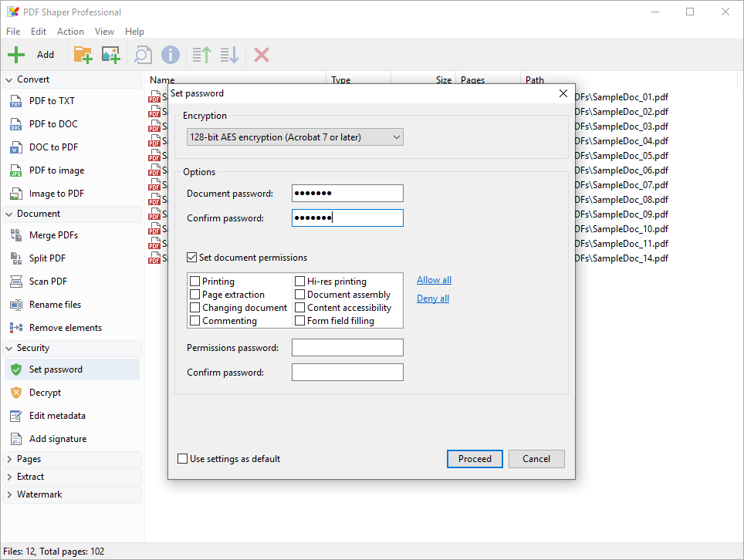
Task: Check Use settings as default
Action: point(182,459)
